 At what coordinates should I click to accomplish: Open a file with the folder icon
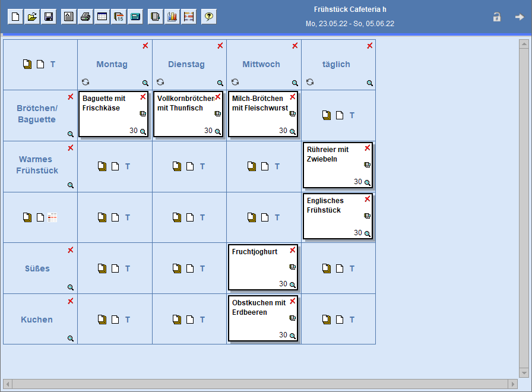pos(32,17)
